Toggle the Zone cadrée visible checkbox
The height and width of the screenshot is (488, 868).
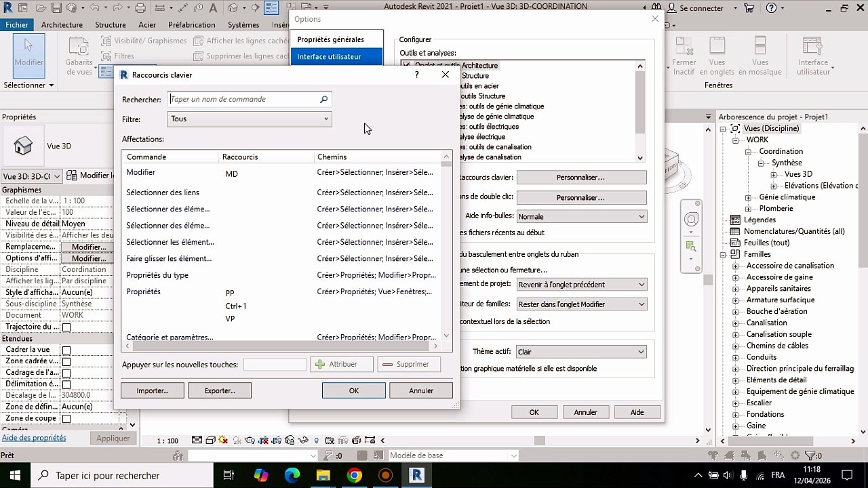[x=66, y=362]
